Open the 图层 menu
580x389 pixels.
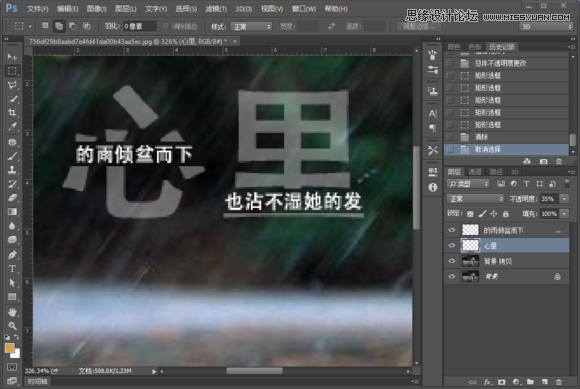click(x=126, y=9)
